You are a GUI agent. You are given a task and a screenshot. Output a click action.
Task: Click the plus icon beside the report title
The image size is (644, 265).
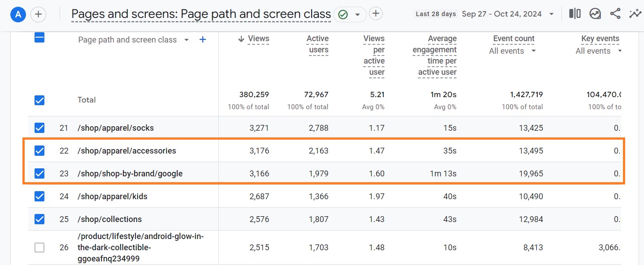click(x=376, y=13)
